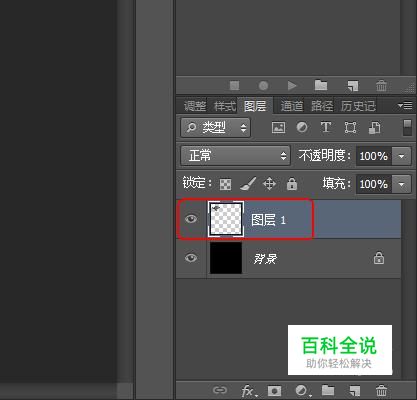Filter for pixel layers icon
This screenshot has height=400, width=417.
click(x=278, y=127)
